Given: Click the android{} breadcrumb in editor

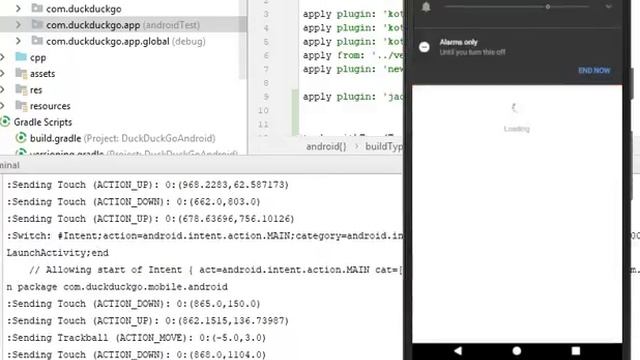Looking at the screenshot, I should pos(326,147).
